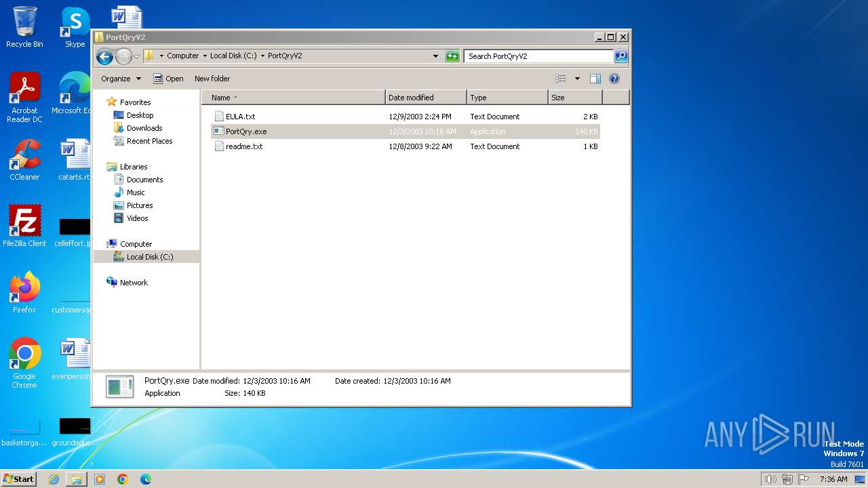Click the Windows Explorer taskbar button

[77, 479]
